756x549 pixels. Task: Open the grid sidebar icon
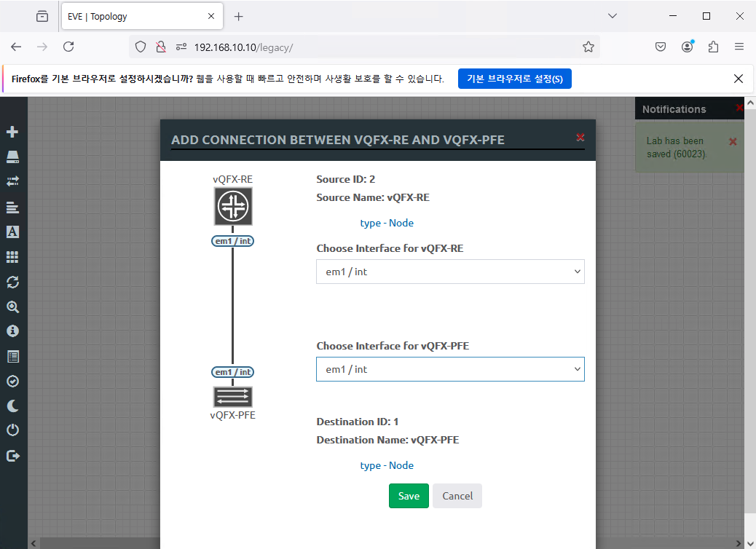click(x=12, y=257)
